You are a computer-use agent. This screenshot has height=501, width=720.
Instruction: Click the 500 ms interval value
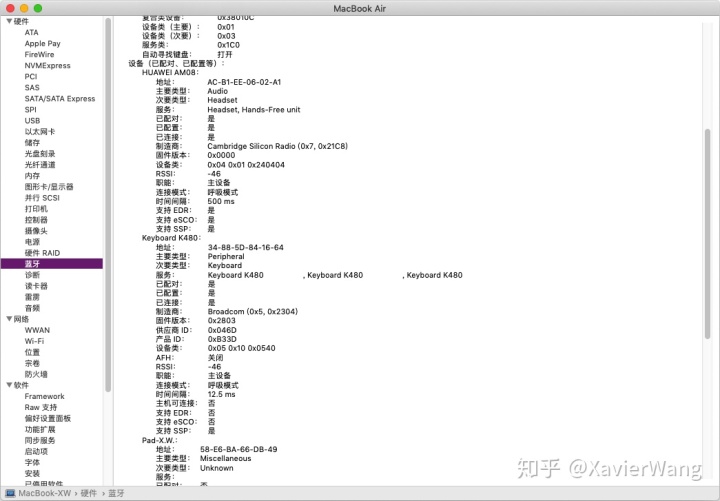tap(221, 201)
